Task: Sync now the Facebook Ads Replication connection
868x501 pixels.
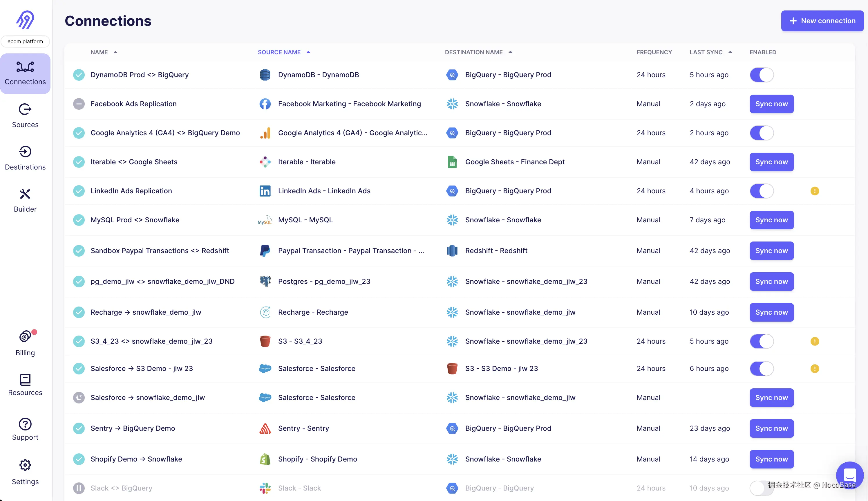Action: (771, 104)
